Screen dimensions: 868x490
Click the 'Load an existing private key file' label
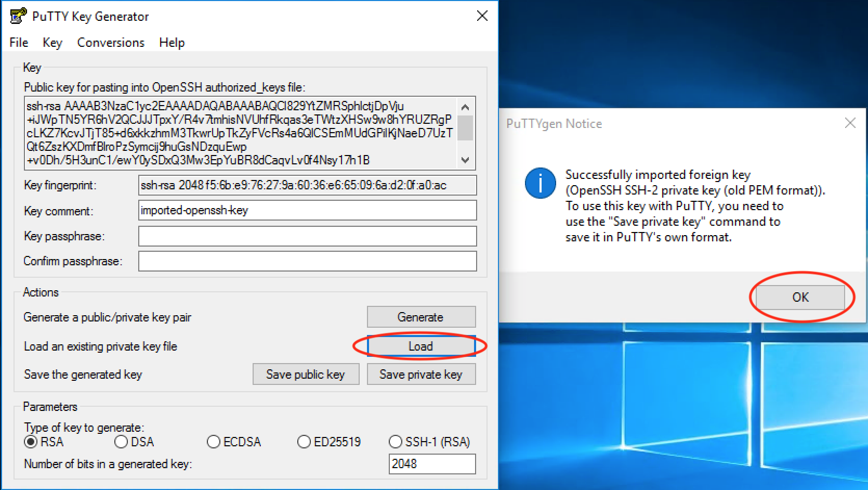(100, 346)
